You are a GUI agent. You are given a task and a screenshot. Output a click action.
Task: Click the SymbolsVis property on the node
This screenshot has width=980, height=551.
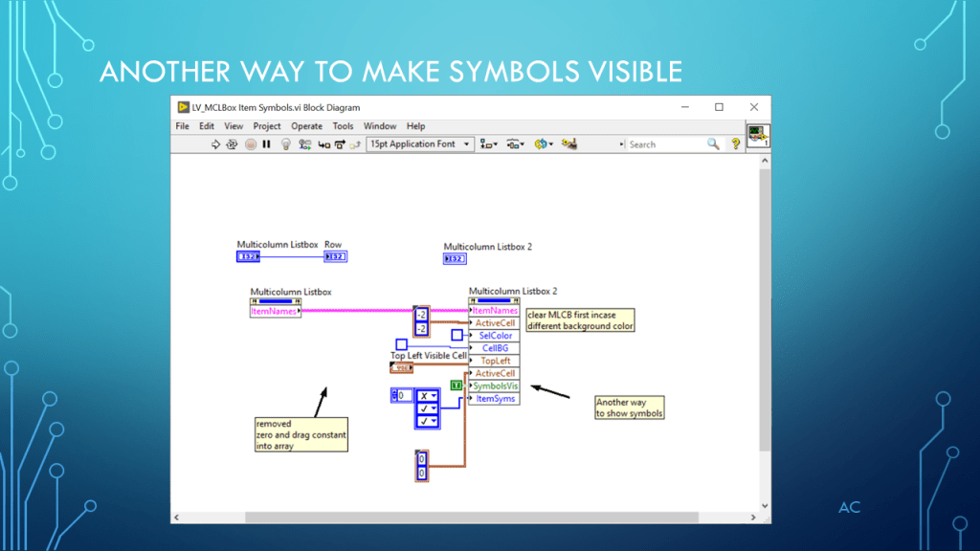(x=495, y=386)
